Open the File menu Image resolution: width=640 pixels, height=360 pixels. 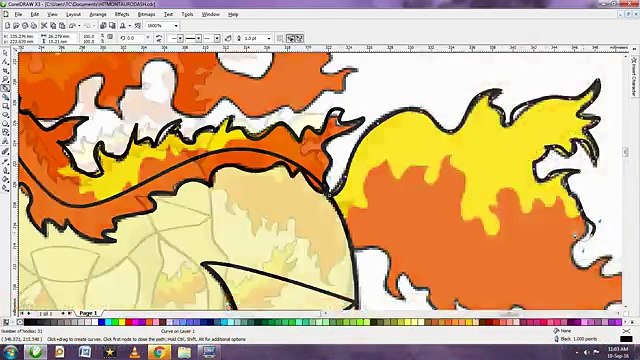tap(18, 14)
